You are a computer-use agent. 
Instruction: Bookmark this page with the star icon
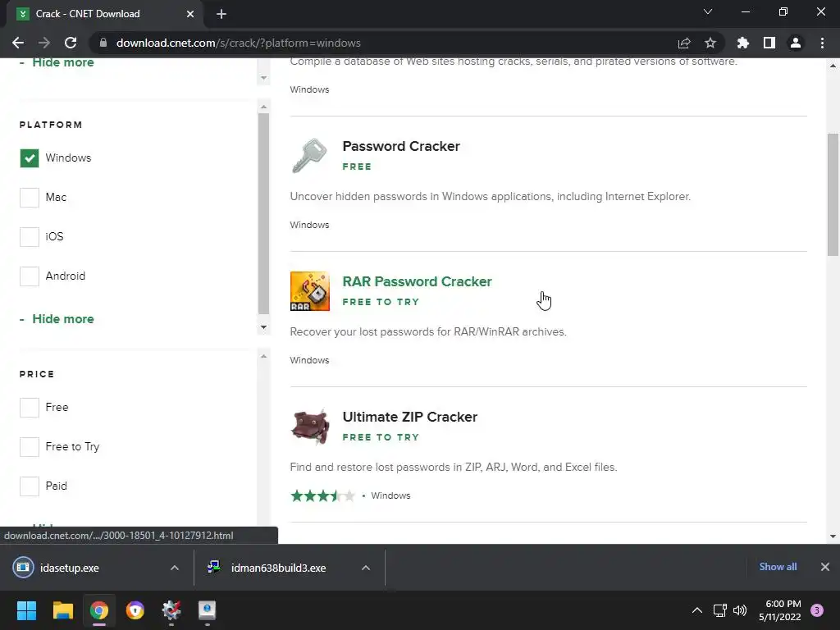710,43
